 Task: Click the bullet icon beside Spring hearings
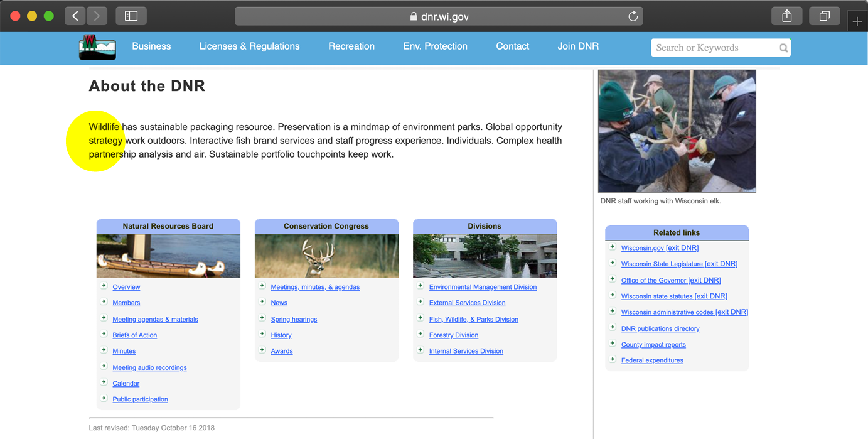coord(262,318)
